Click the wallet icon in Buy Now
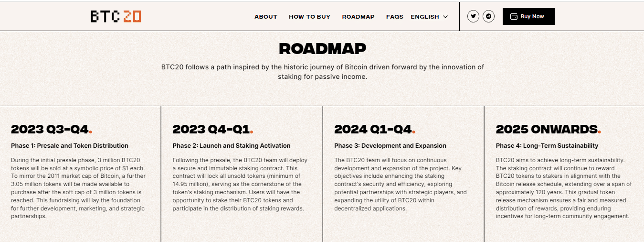644x242 pixels. [514, 16]
